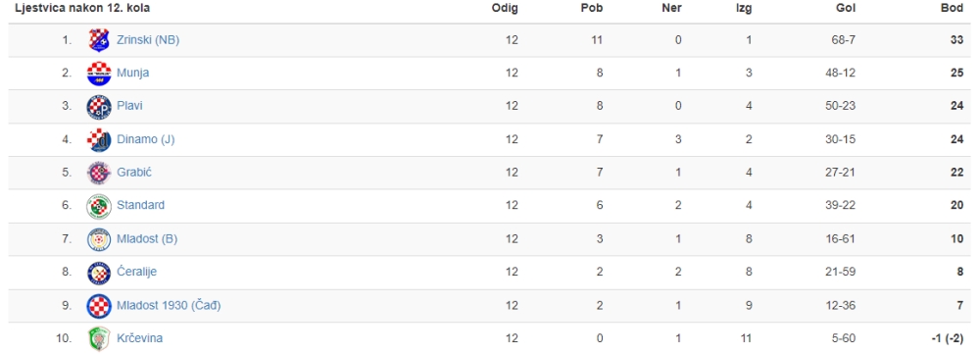Click the Dinamo (J) club crest

(x=99, y=139)
